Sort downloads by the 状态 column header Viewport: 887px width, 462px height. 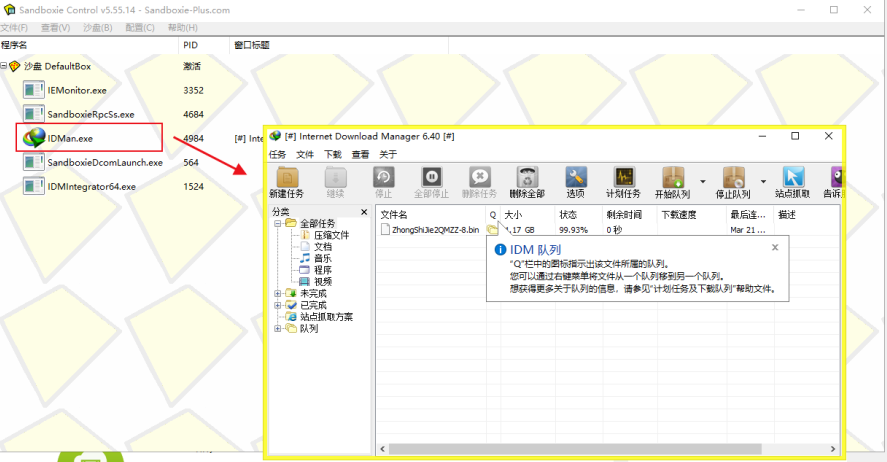click(x=567, y=214)
